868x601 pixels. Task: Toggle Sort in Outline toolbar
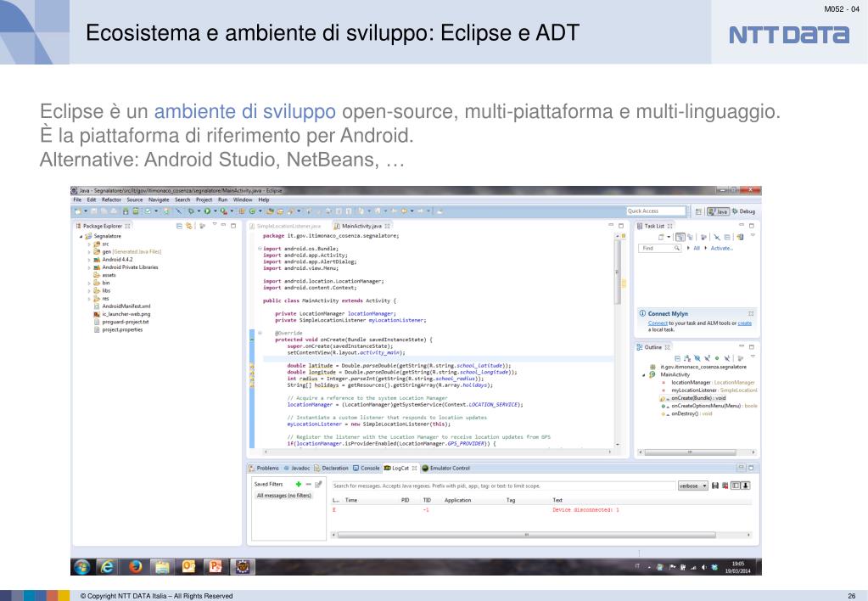(x=687, y=358)
